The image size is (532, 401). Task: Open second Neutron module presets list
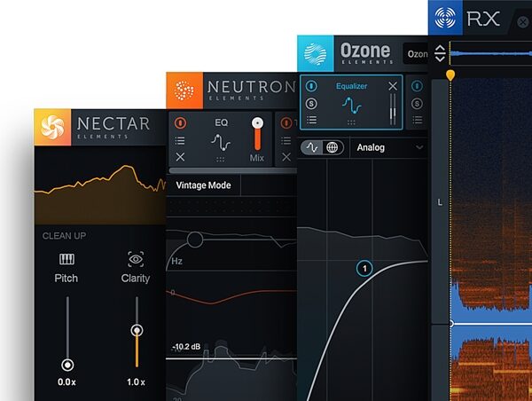coord(286,140)
